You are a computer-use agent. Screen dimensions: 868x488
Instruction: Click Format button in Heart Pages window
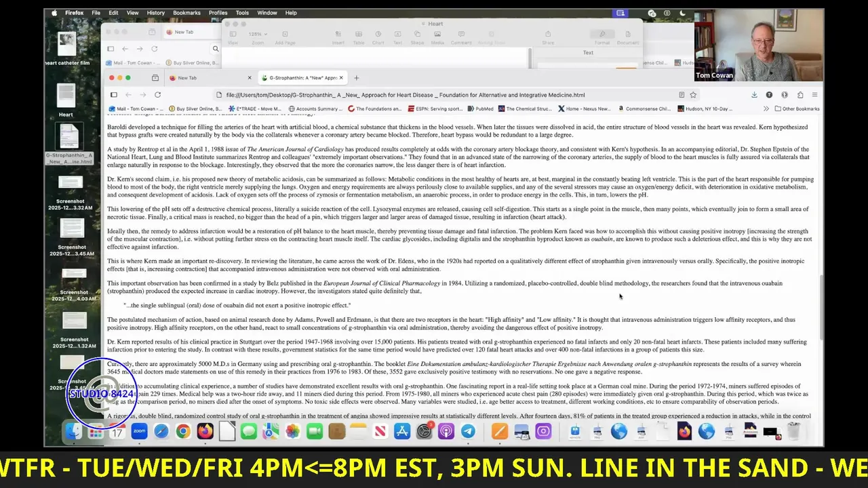tap(602, 37)
